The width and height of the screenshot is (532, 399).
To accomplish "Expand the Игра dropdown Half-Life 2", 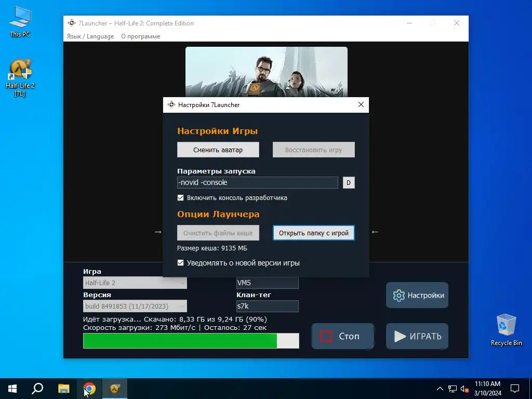I will tap(135, 283).
